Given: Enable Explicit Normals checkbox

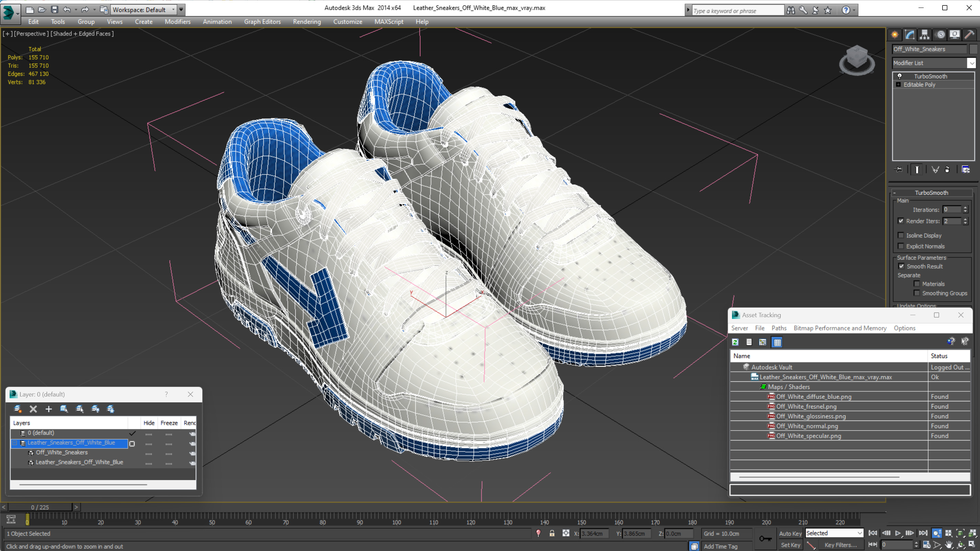Looking at the screenshot, I should tap(901, 246).
